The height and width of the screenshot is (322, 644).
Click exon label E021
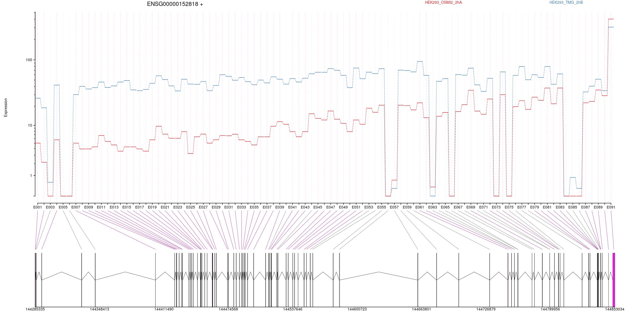pos(165,207)
